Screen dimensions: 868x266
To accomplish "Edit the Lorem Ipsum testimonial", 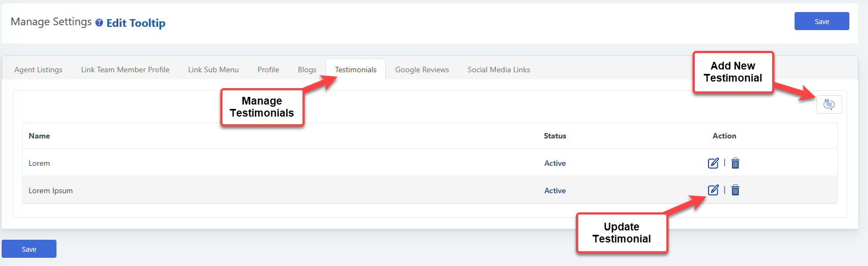I will (713, 190).
